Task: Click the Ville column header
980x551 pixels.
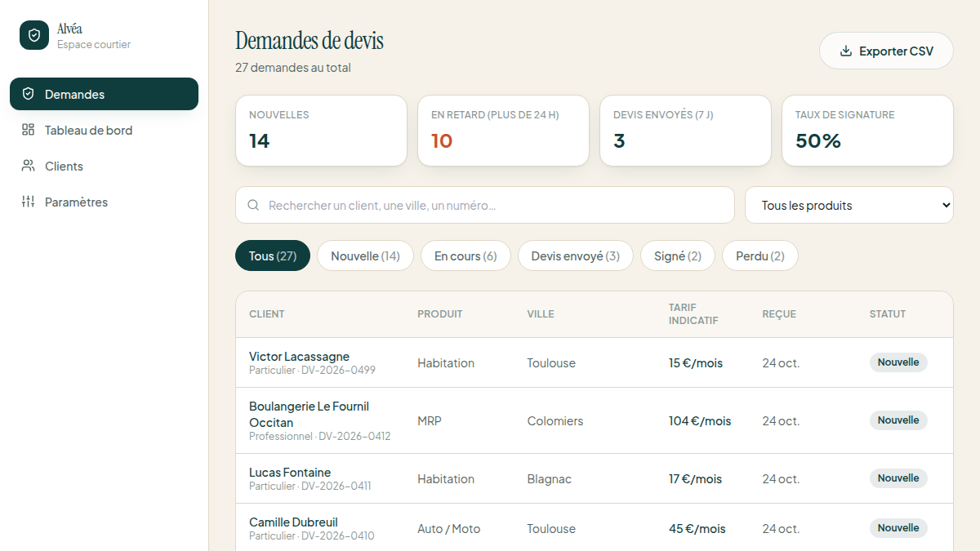Action: pos(541,314)
